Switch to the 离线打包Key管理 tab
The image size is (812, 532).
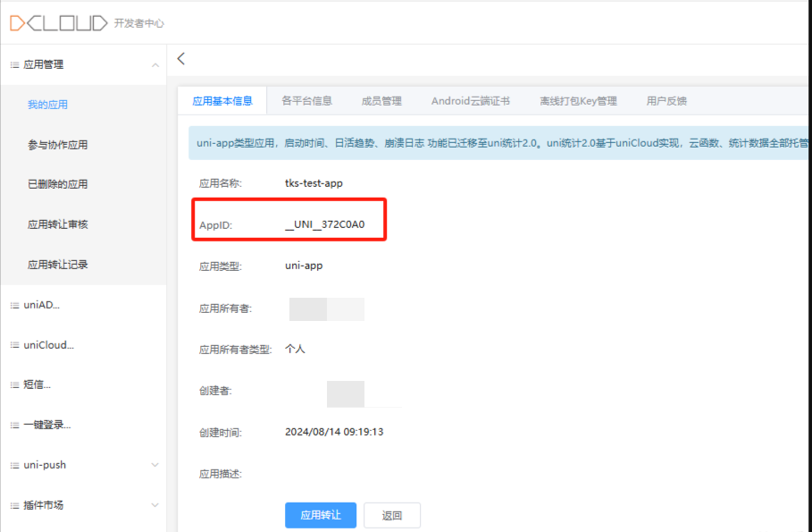click(579, 101)
